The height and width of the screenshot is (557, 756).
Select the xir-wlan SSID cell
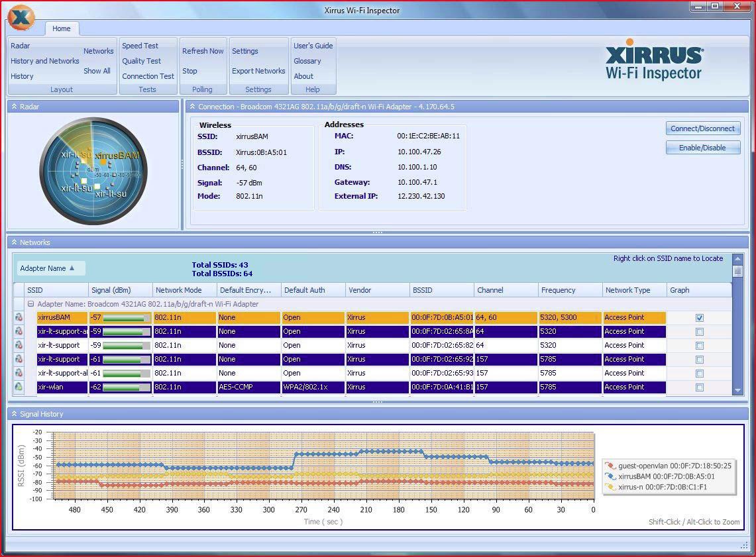tap(62, 387)
